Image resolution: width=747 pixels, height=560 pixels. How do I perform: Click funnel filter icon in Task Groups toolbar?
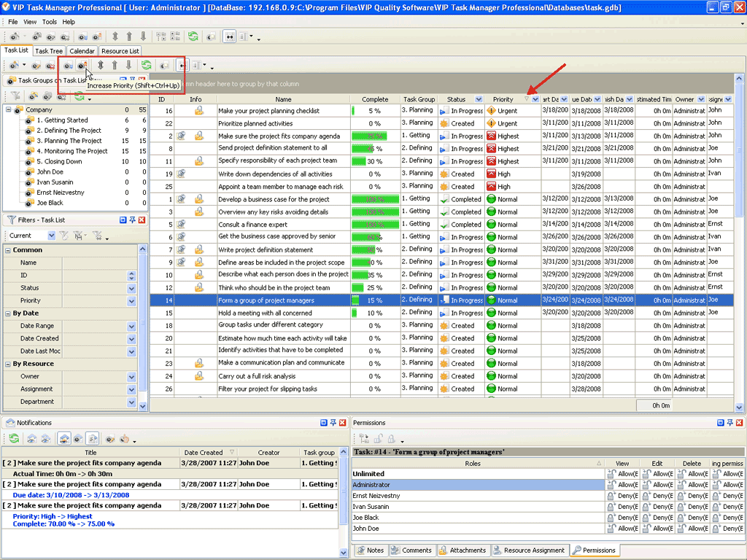(x=16, y=96)
